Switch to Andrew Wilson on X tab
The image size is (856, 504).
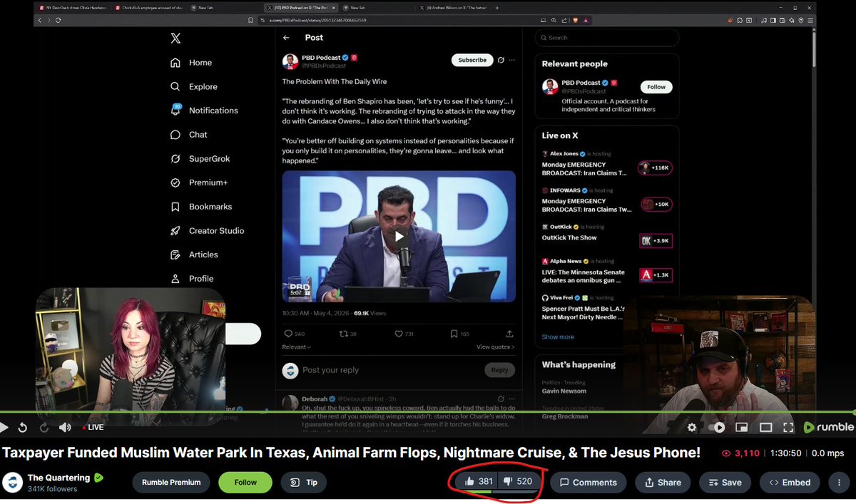454,7
